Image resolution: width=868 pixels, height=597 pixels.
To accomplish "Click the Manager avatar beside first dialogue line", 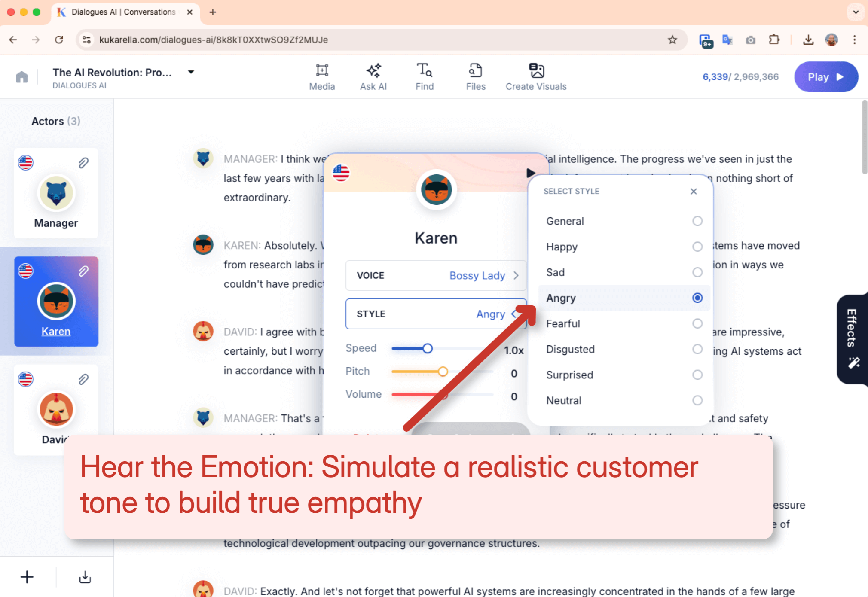I will pos(203,159).
